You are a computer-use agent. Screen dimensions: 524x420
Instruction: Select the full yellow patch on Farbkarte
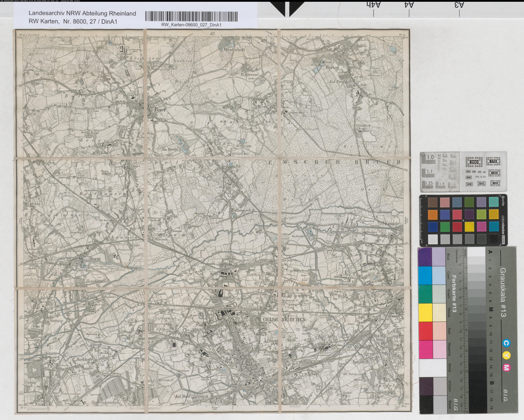(425, 312)
